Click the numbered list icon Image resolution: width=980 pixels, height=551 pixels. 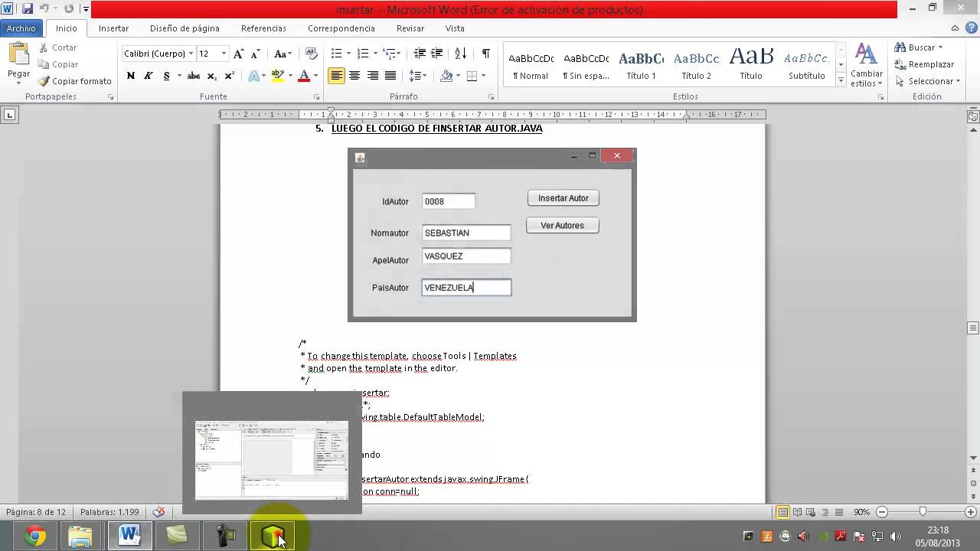point(363,54)
